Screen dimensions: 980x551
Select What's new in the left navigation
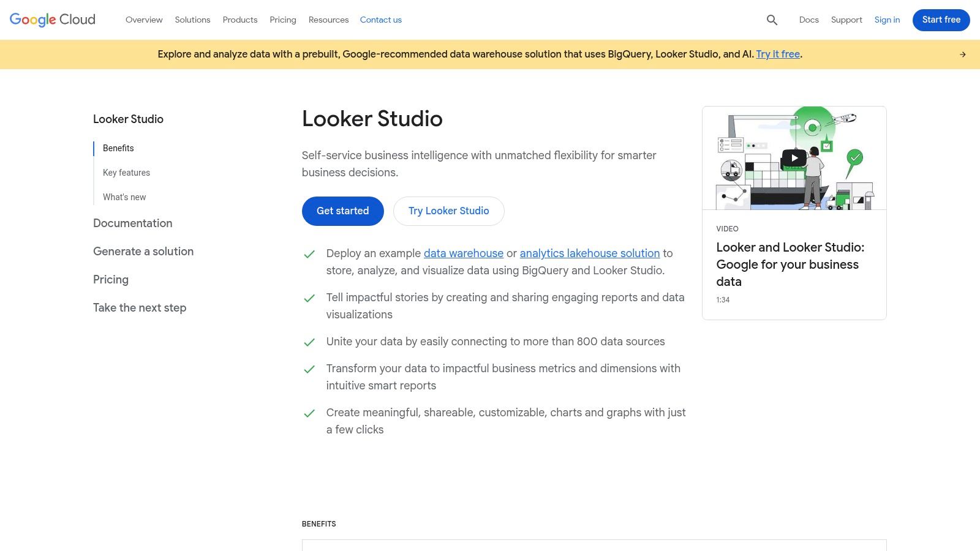(x=124, y=197)
